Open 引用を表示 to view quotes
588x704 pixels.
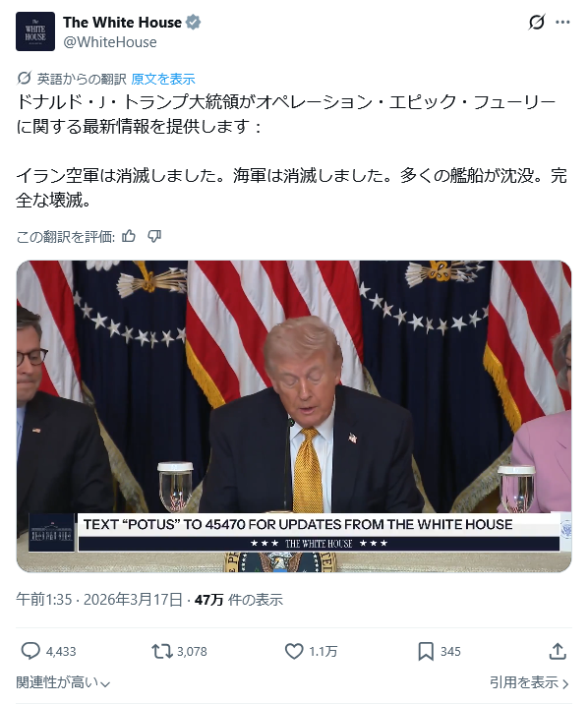tap(529, 683)
